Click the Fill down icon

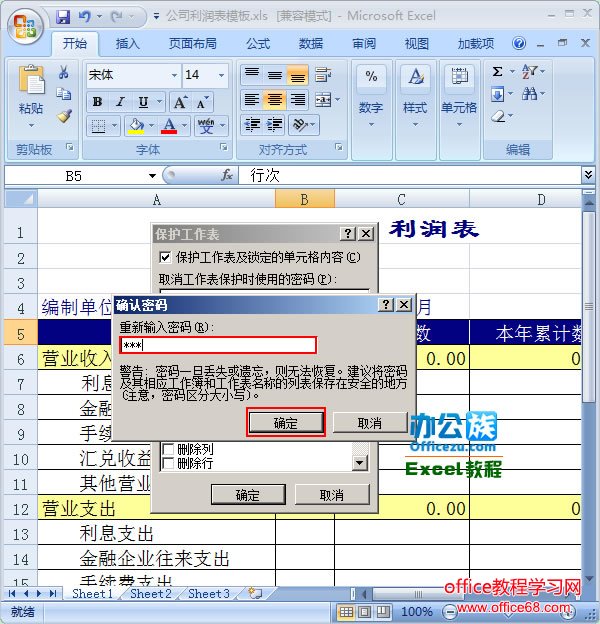[498, 94]
